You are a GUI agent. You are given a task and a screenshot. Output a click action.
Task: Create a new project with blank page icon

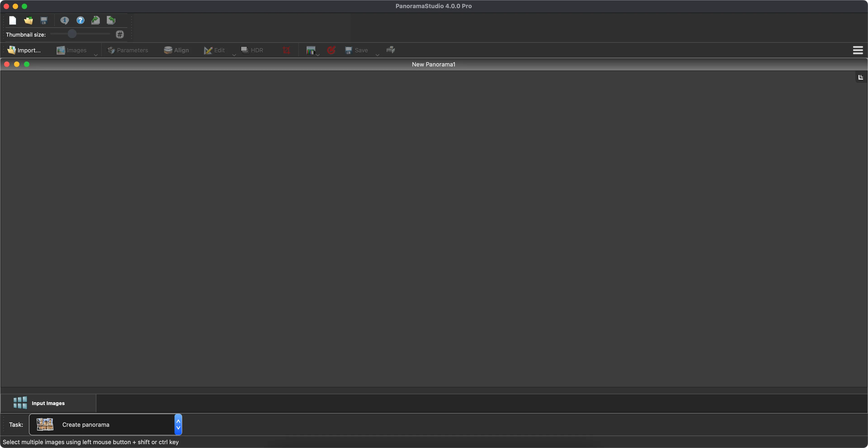(x=12, y=21)
